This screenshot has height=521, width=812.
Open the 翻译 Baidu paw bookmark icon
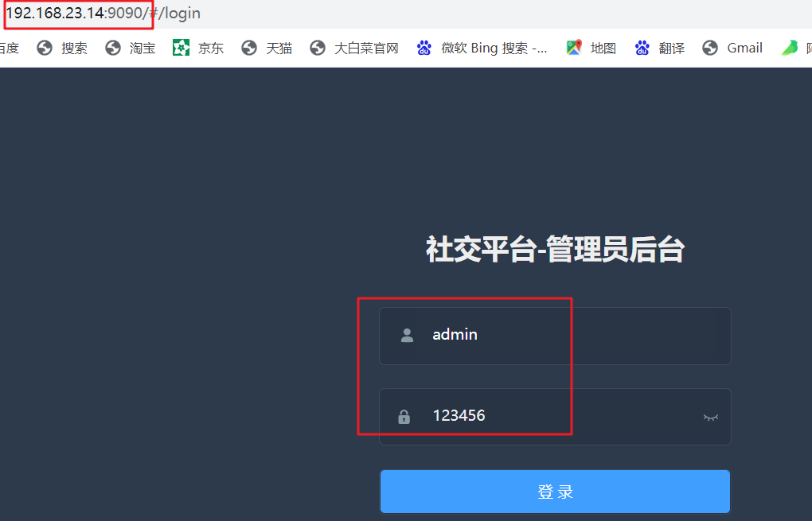(x=642, y=48)
